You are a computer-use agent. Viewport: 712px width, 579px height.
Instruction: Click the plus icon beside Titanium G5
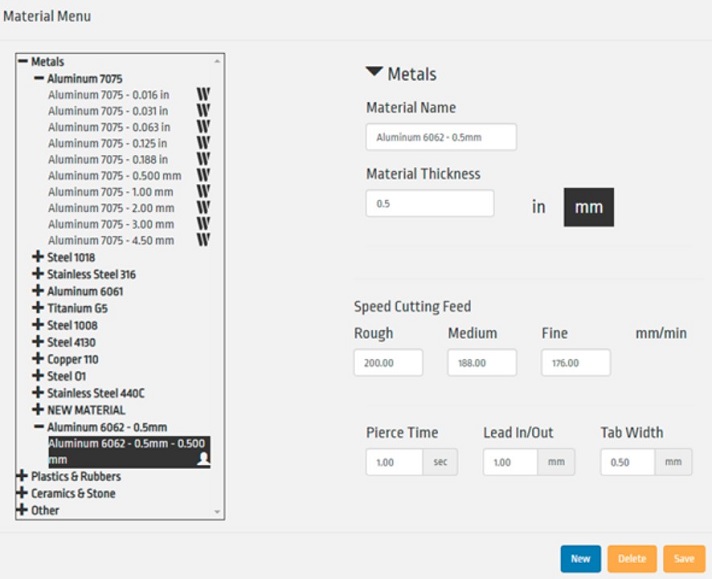(x=38, y=308)
